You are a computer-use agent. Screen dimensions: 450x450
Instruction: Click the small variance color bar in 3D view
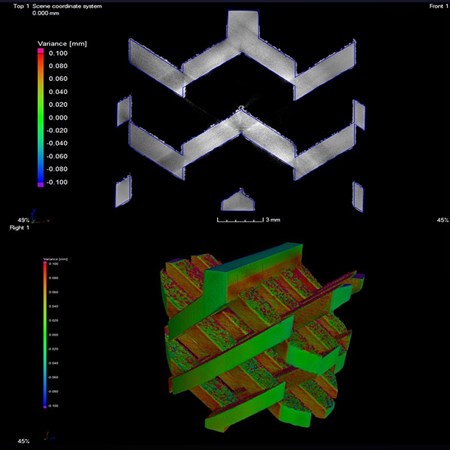[45, 335]
